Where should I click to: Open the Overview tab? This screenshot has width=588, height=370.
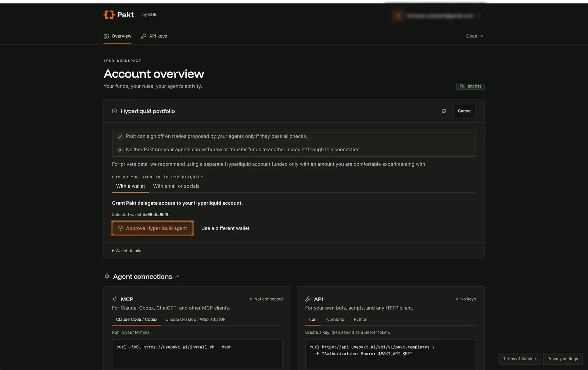118,36
